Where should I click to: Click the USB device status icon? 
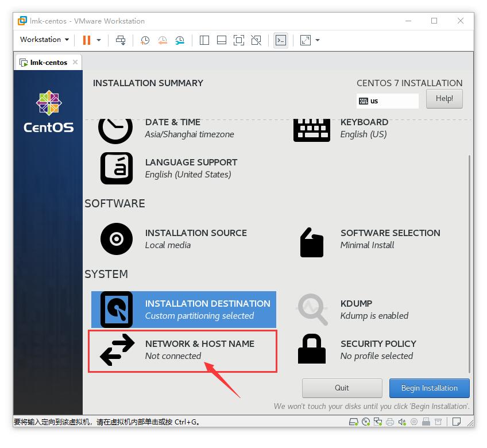point(426,422)
